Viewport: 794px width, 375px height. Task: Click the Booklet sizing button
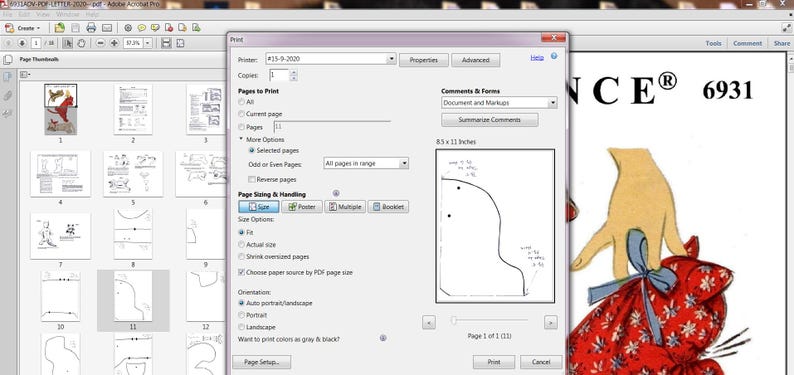pos(388,206)
